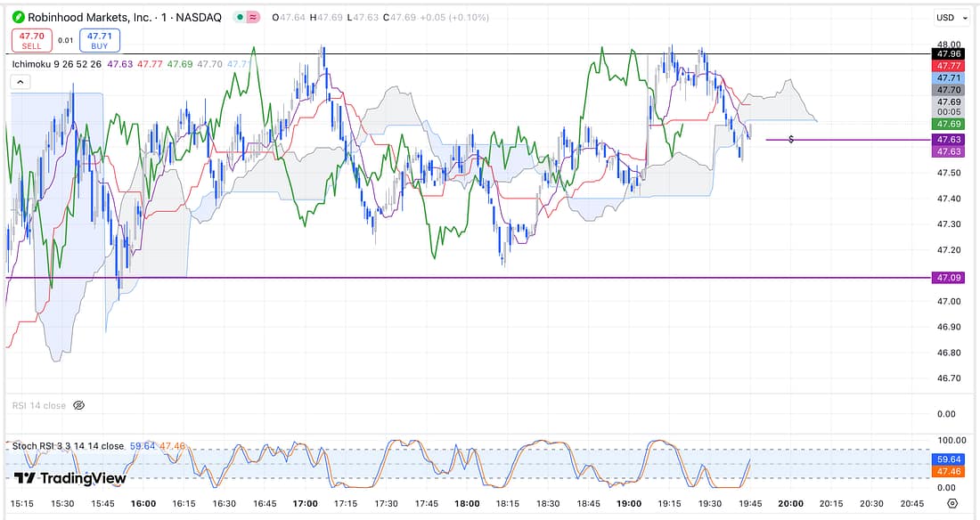Screen dimensions: 980x520
Task: Select the RSI 14 close indicator label
Action: 39,406
